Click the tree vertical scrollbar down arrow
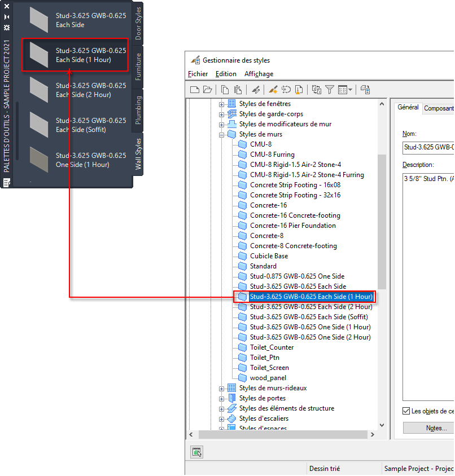The width and height of the screenshot is (455, 476). click(x=382, y=425)
